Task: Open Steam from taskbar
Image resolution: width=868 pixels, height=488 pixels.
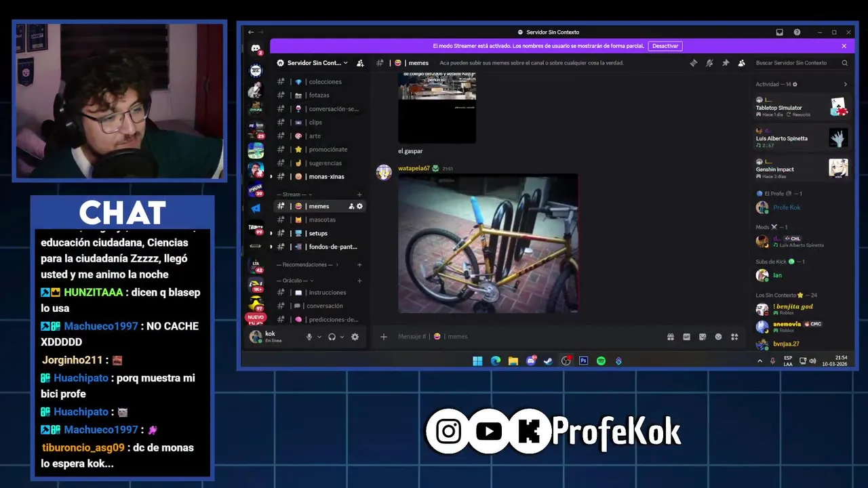Action: (548, 361)
